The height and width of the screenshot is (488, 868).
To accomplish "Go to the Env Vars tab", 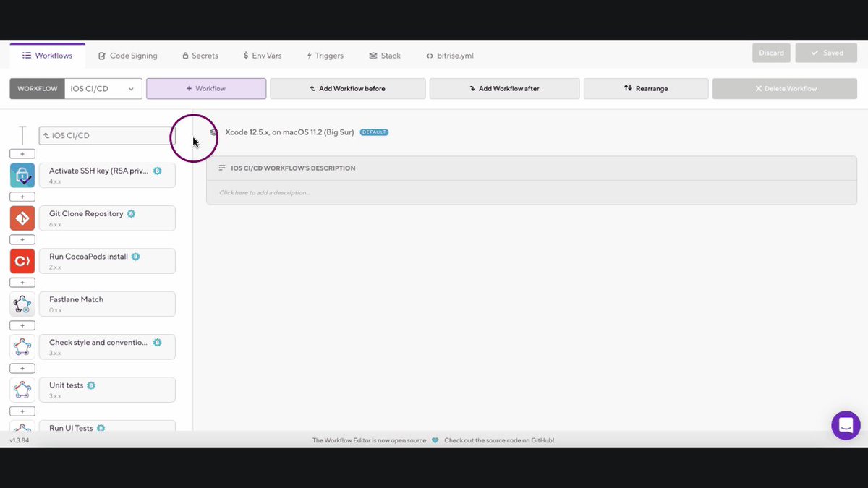I will 262,56.
